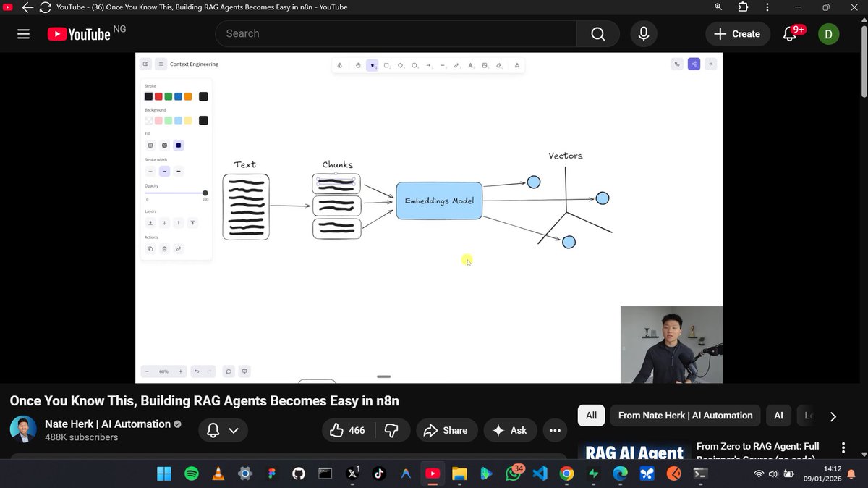
Task: Open the Diamond shape tool
Action: [400, 65]
